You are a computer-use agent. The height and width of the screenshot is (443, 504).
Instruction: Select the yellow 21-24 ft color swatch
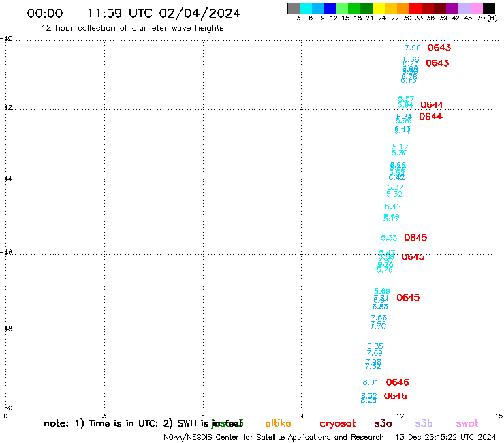[x=379, y=8]
